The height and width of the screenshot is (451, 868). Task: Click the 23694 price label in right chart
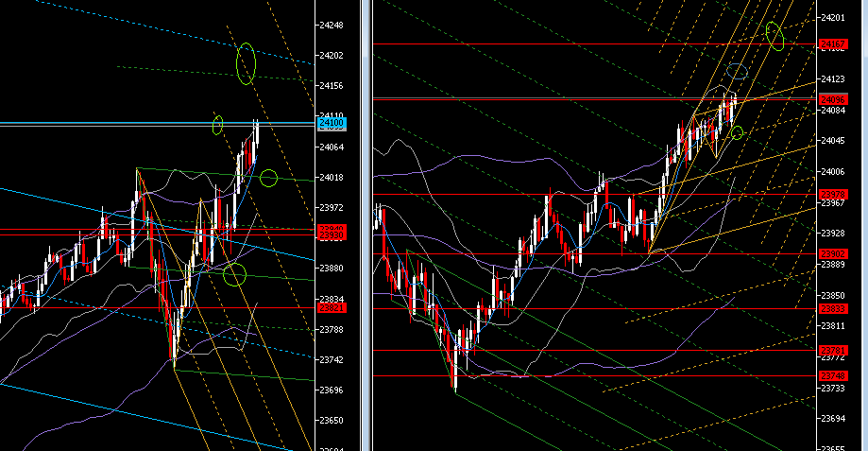833,419
